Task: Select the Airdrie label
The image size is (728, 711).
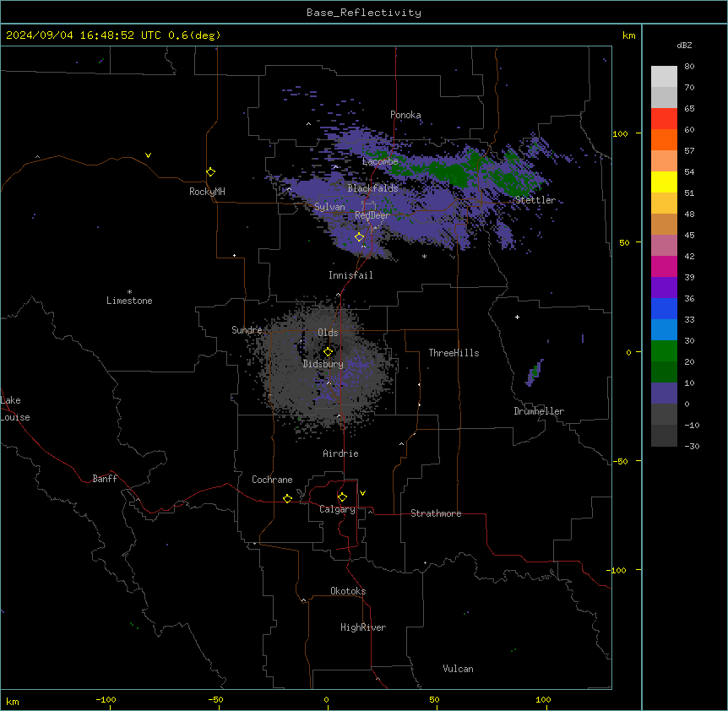Action: tap(340, 453)
